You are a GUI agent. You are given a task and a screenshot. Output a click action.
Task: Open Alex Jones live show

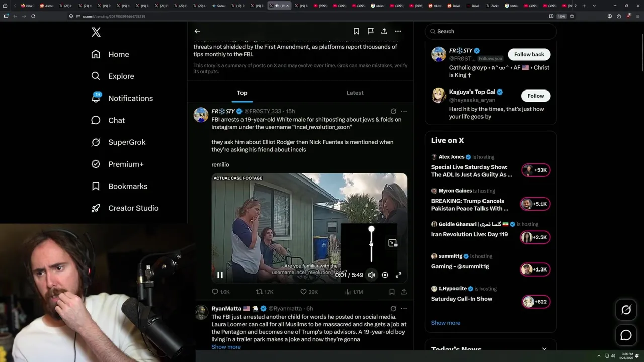click(471, 171)
